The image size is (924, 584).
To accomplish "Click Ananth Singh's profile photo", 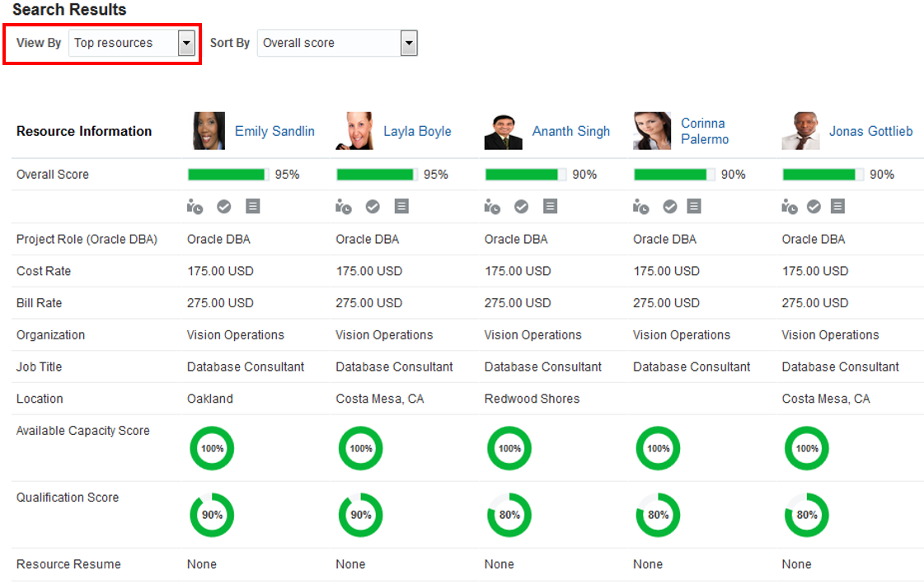I will tap(504, 132).
